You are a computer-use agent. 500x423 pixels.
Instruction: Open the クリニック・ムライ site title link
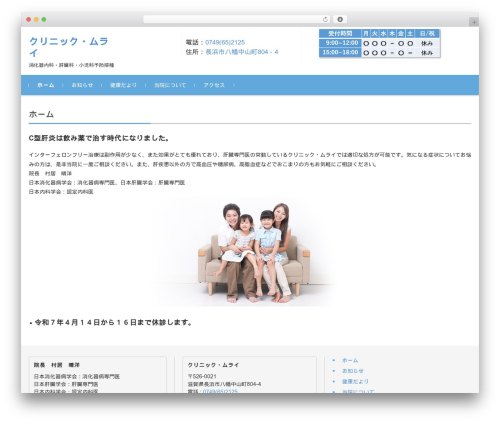(x=69, y=47)
